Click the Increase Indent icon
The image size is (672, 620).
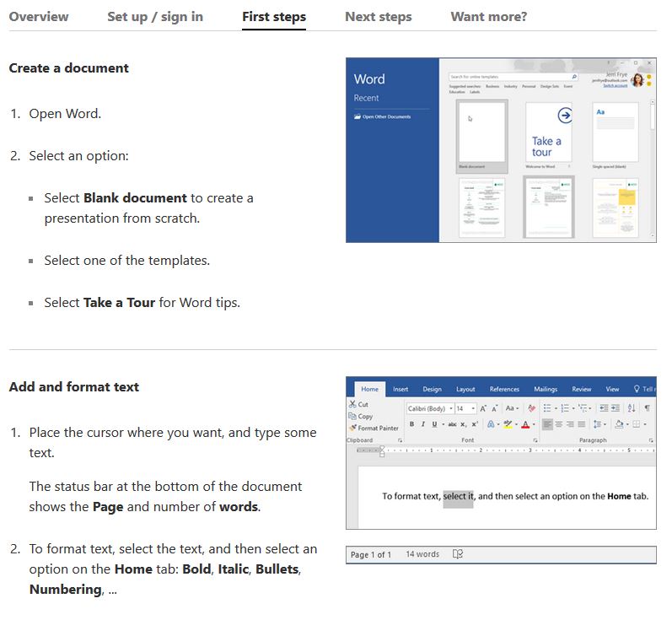coord(616,408)
